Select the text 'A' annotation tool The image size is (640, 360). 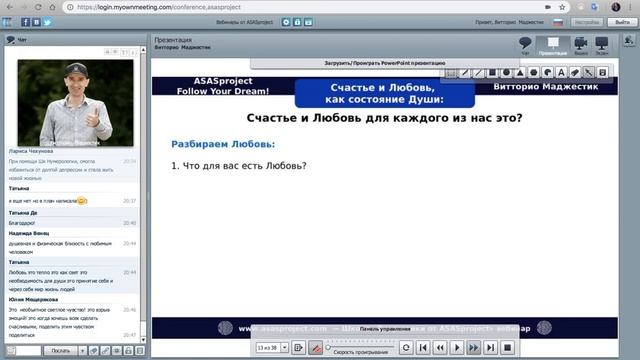(561, 73)
